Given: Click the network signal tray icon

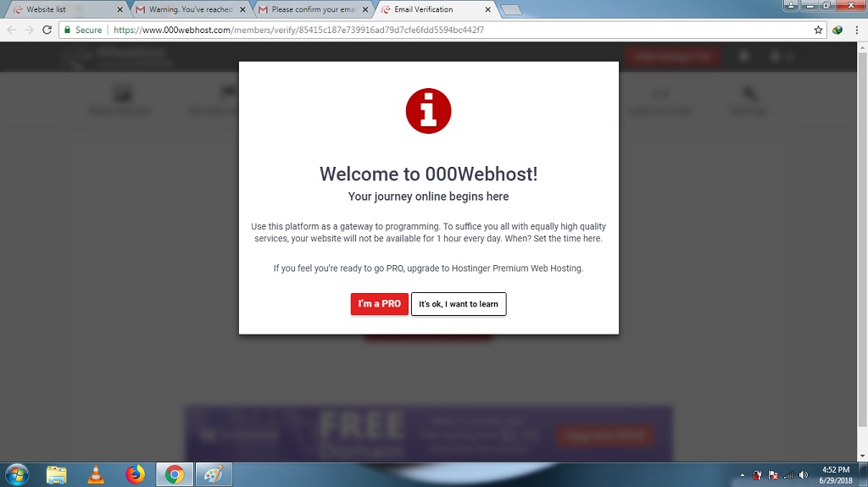Looking at the screenshot, I should click(788, 475).
